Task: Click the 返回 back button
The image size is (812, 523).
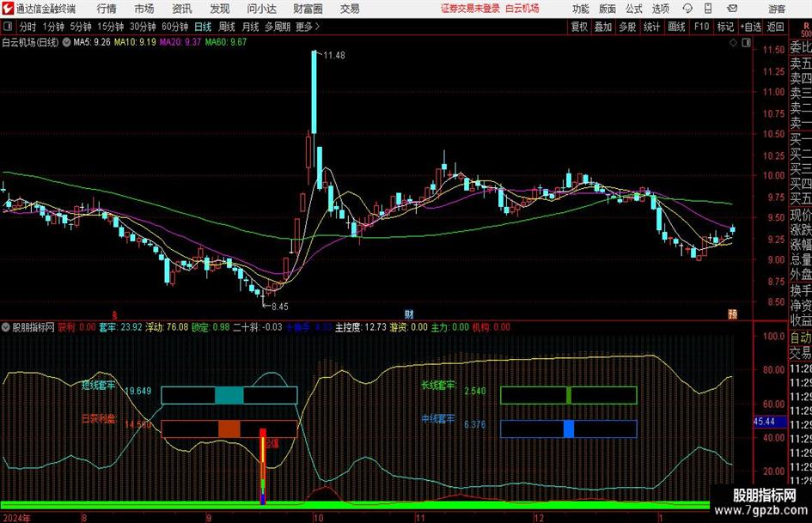Action: (x=775, y=27)
